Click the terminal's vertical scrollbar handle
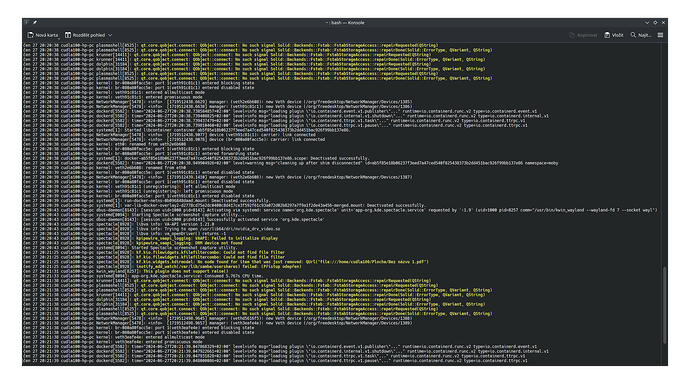Screen dimensions: 690x392 (x=664, y=305)
